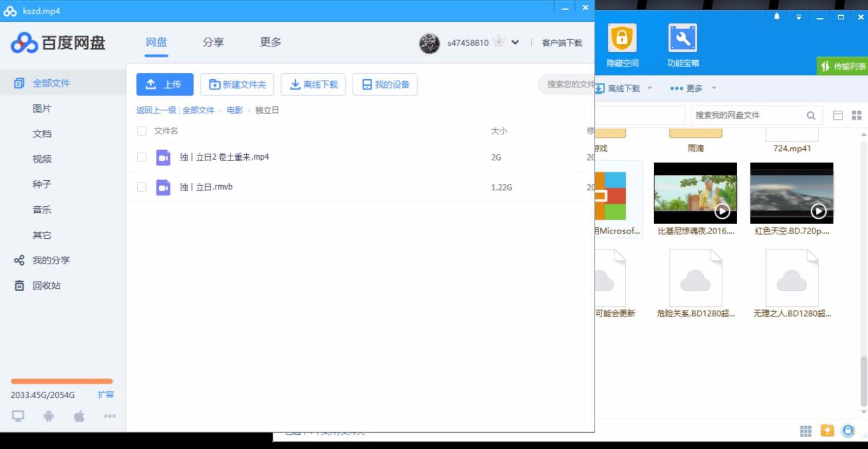Screen dimensions: 868x449
Task: Click the 客户端下载 link
Action: click(x=562, y=43)
